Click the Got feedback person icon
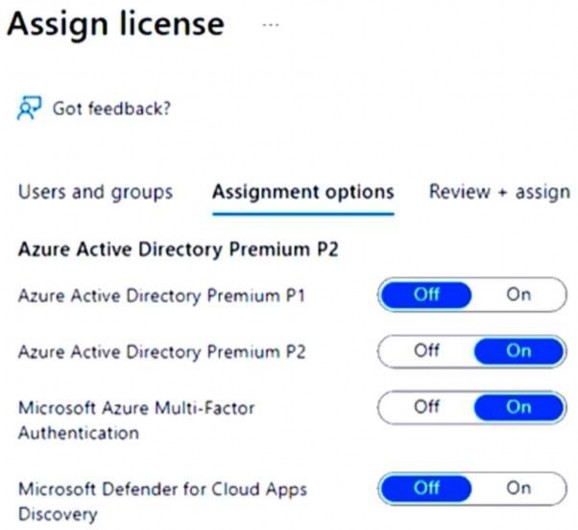Viewport: 578px width, 530px height. [x=29, y=108]
